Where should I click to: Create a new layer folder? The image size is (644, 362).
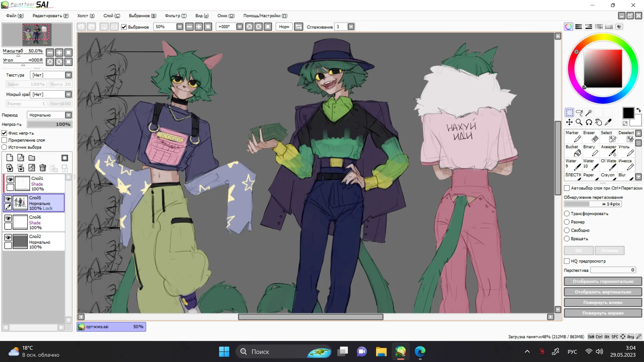[x=32, y=158]
